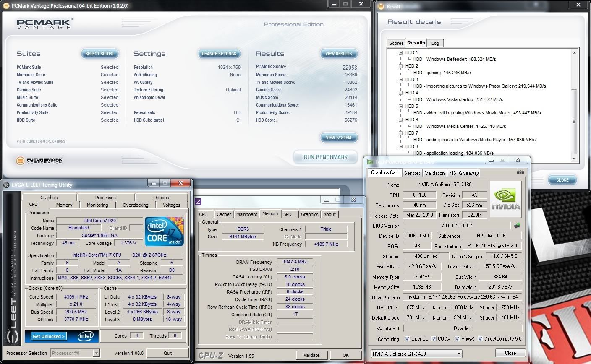Collapse the HDD 1 tree node
This screenshot has width=591, height=364.
click(x=401, y=53)
